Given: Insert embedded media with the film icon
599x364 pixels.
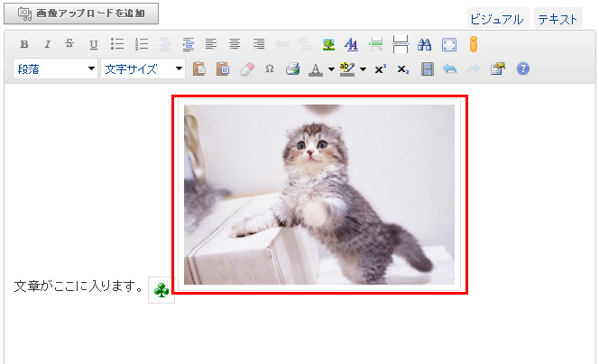Looking at the screenshot, I should click(x=427, y=69).
